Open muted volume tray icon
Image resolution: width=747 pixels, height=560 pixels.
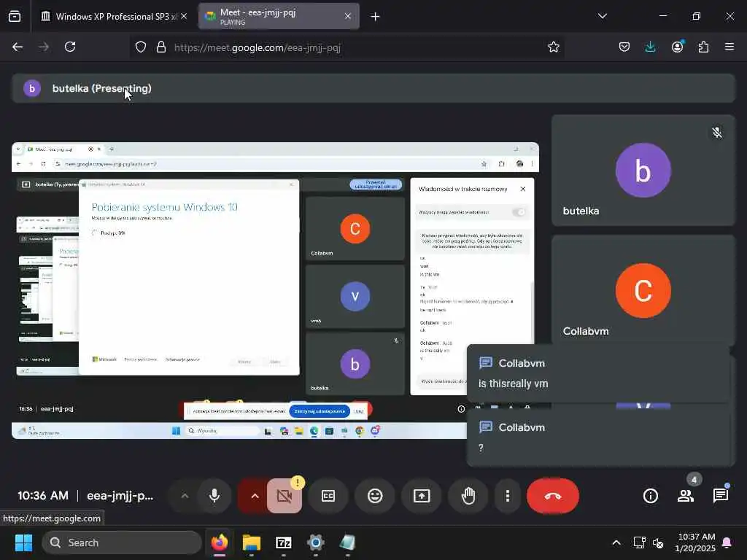[x=658, y=542]
